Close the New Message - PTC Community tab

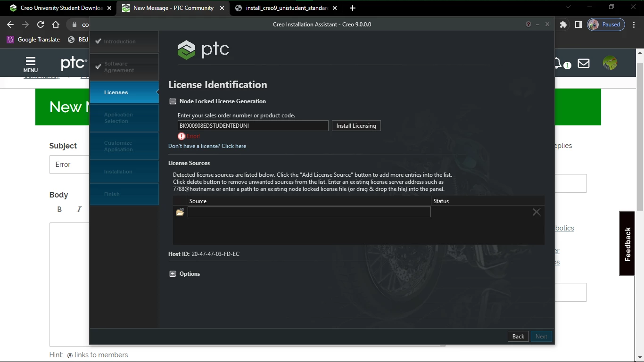point(222,8)
